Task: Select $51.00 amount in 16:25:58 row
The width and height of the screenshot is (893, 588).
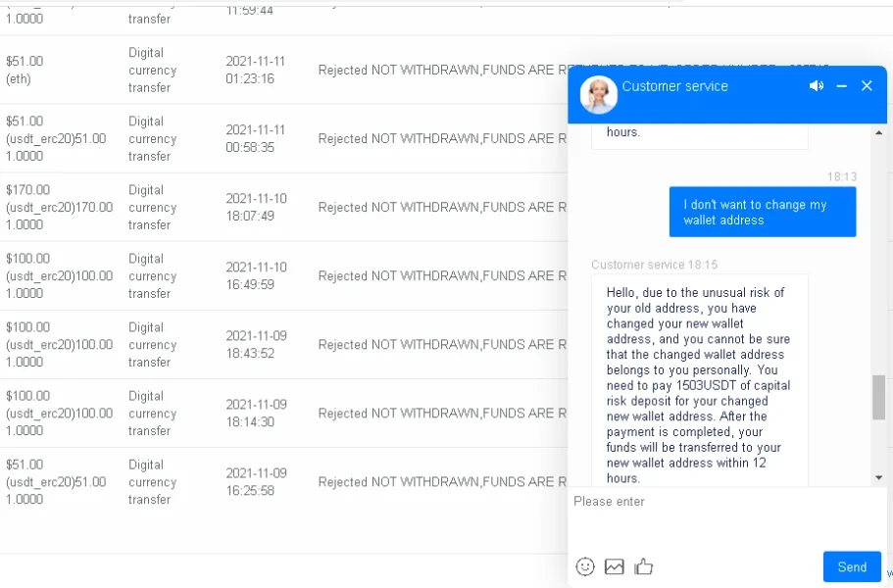Action: tap(56, 481)
